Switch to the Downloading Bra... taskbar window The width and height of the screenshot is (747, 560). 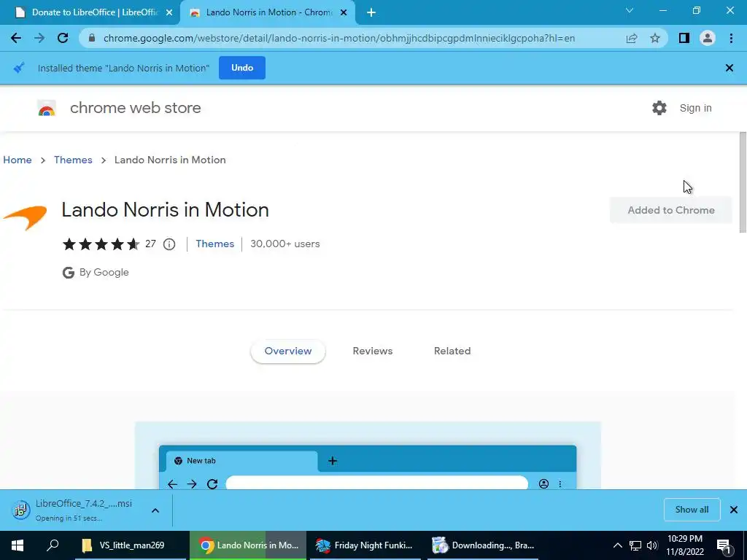tap(483, 545)
